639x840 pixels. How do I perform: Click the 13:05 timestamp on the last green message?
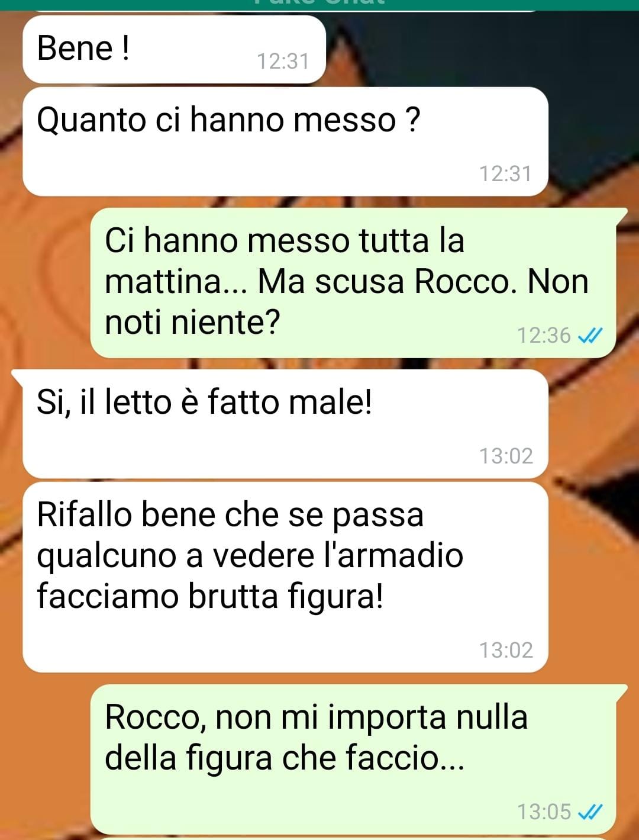(544, 812)
